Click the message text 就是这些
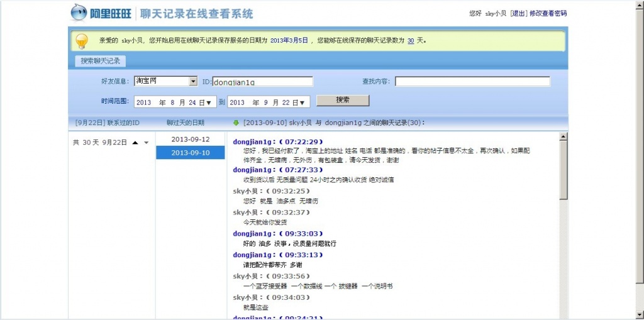 pos(256,307)
